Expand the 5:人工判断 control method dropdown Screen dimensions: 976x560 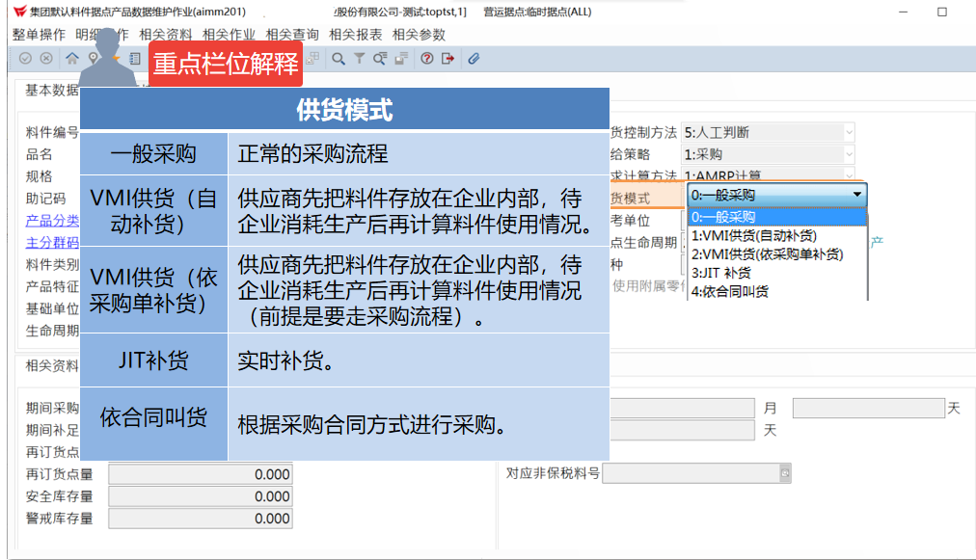849,133
